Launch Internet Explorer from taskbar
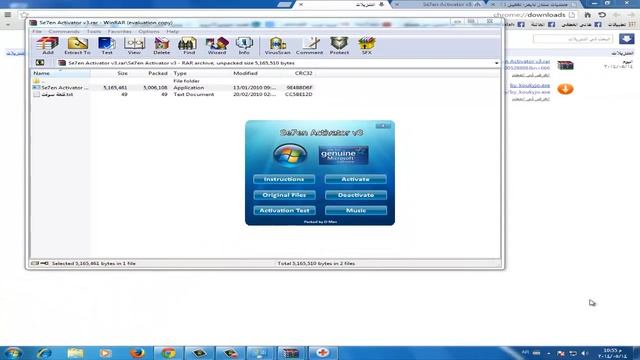Viewport: 640px width, 360px height. tap(44, 353)
